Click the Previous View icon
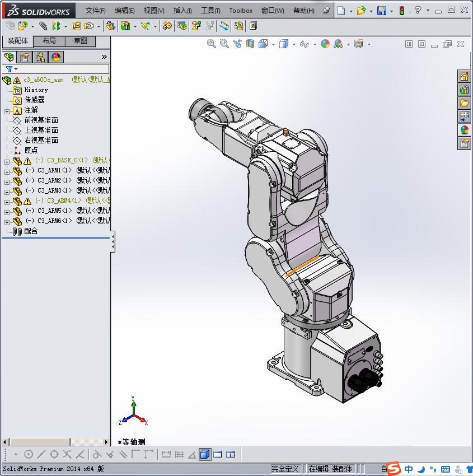 [237, 44]
